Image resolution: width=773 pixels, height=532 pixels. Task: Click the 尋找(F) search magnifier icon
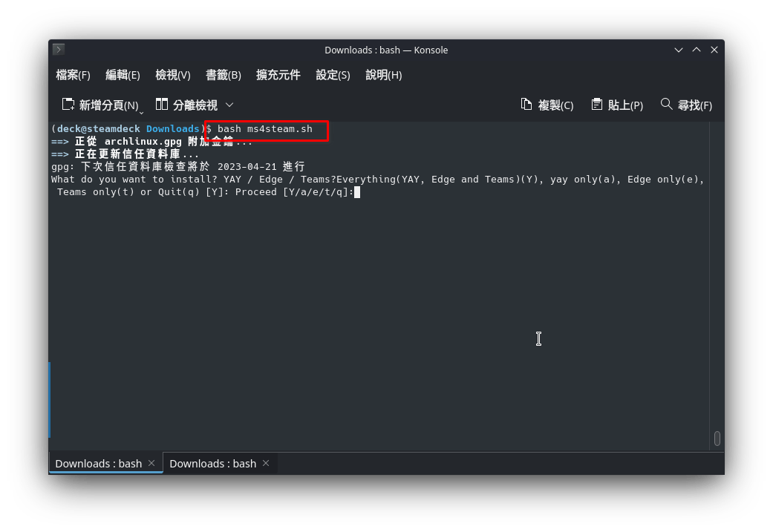666,104
